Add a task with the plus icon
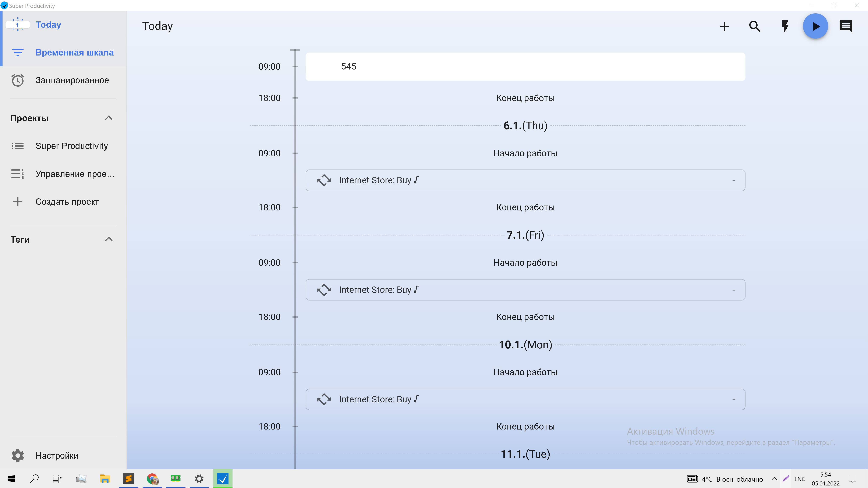 point(724,26)
